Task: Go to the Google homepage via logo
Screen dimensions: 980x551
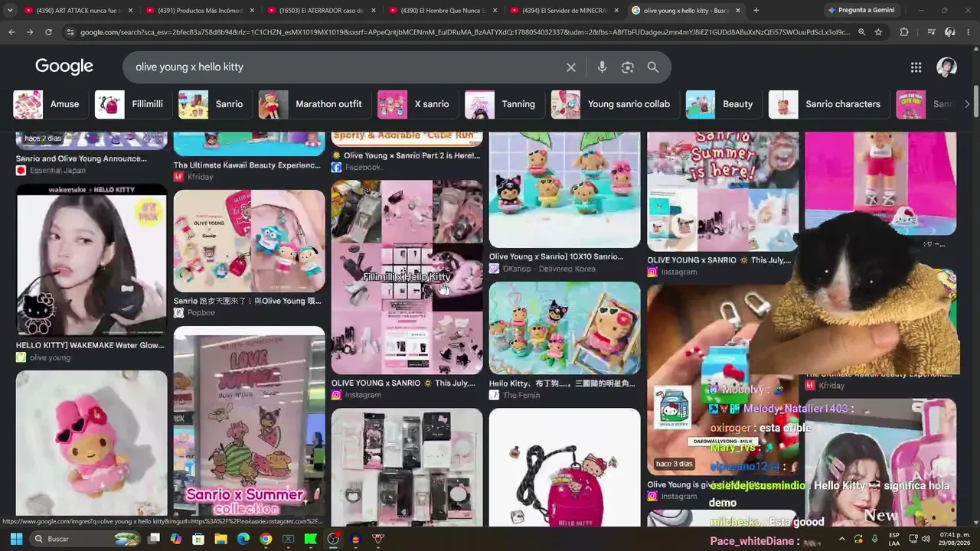Action: [64, 67]
